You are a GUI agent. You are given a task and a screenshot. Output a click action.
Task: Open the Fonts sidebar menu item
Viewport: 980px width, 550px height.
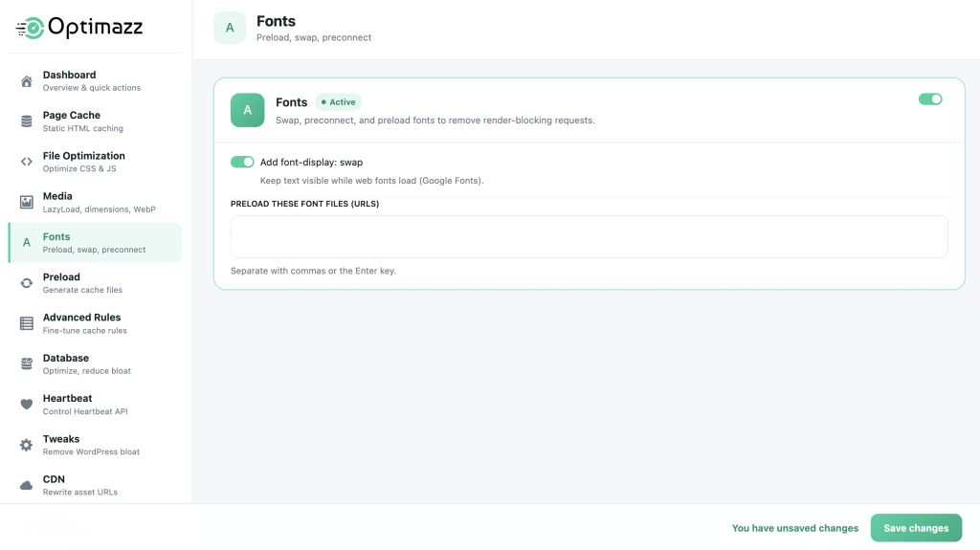point(95,243)
